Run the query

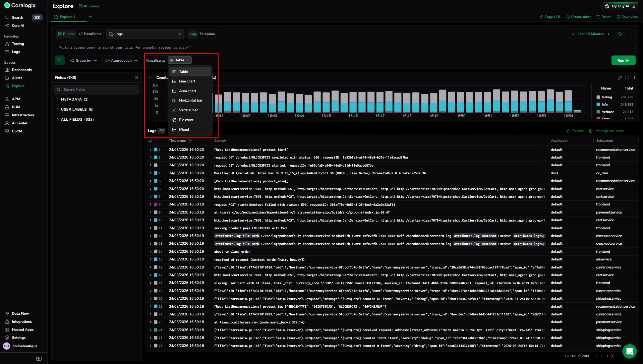623,60
